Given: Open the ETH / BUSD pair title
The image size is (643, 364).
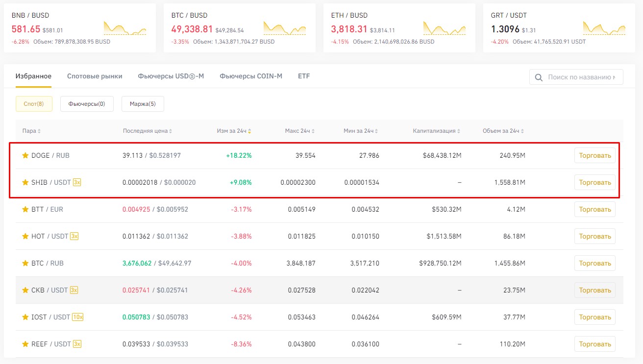Looking at the screenshot, I should [349, 15].
